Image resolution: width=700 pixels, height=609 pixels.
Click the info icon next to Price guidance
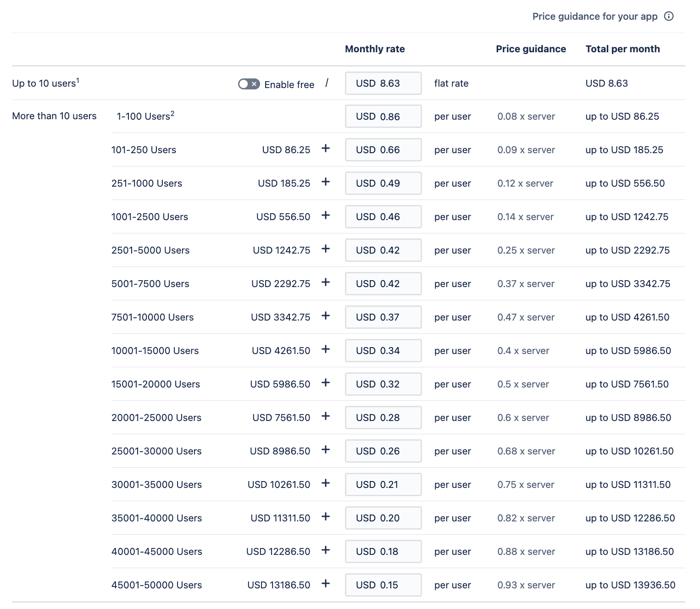[668, 16]
